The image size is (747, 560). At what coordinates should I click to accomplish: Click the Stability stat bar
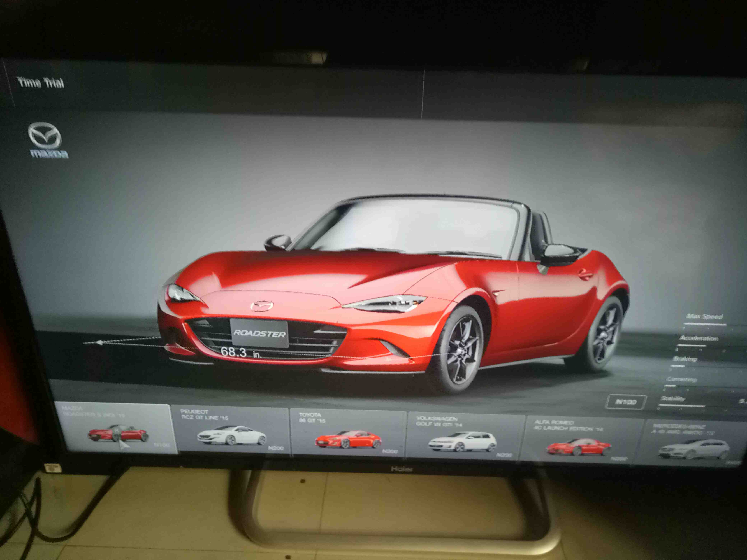(x=682, y=406)
